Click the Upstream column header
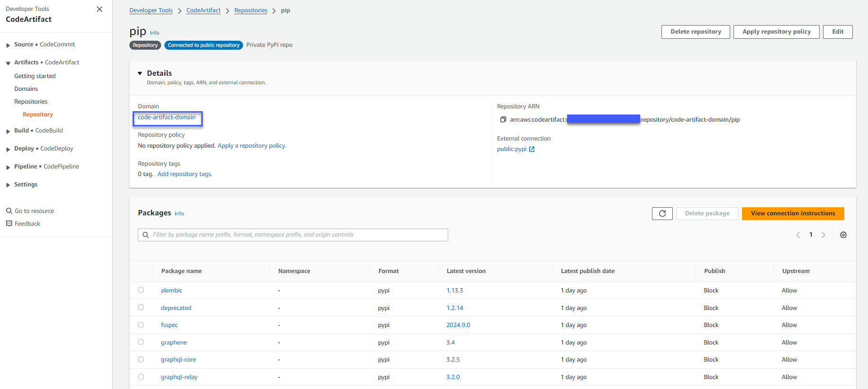Screen dimensions: 868x389 coord(796,271)
